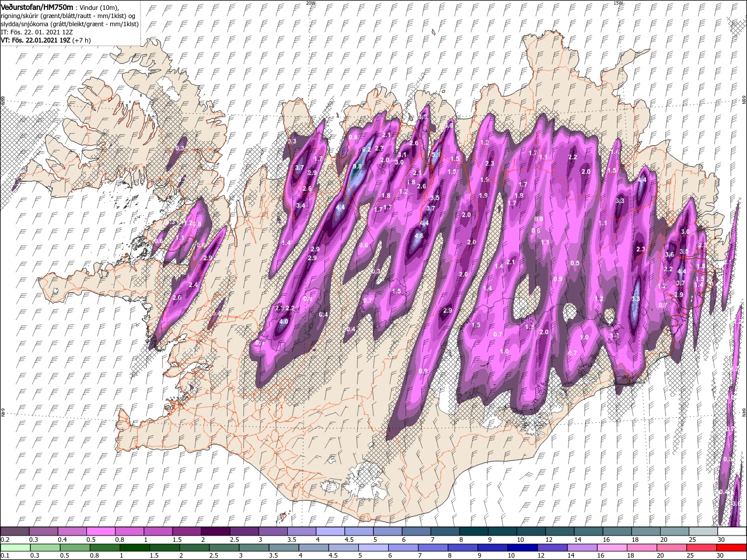Viewport: 747px width, 560px height.
Task: Click the 0.1 label in bottom legend
Action: pyautogui.click(x=4, y=556)
